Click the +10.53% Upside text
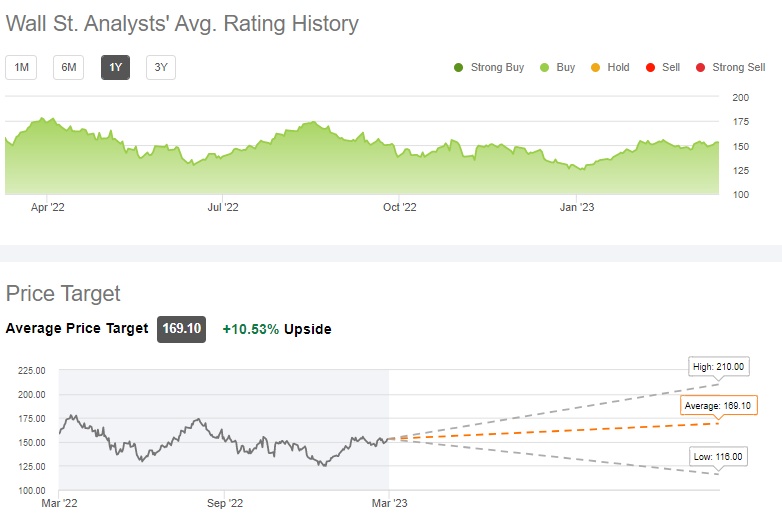This screenshot has height=523, width=782. tap(276, 329)
